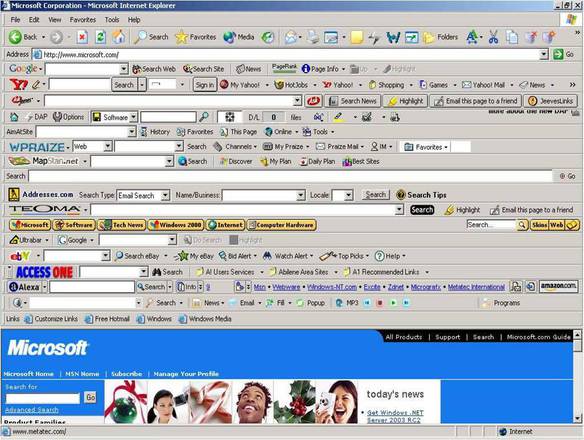584x440 pixels.
Task: Click the JeevesLinks button
Action: coord(550,101)
